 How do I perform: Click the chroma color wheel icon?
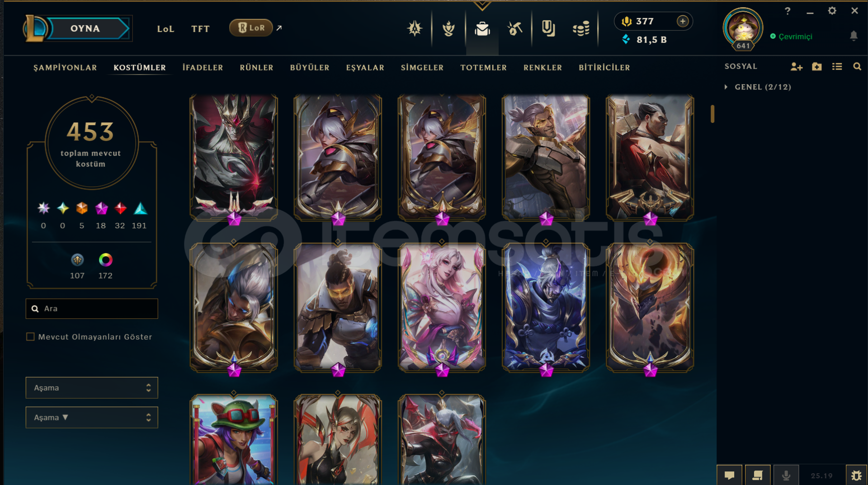coord(105,260)
